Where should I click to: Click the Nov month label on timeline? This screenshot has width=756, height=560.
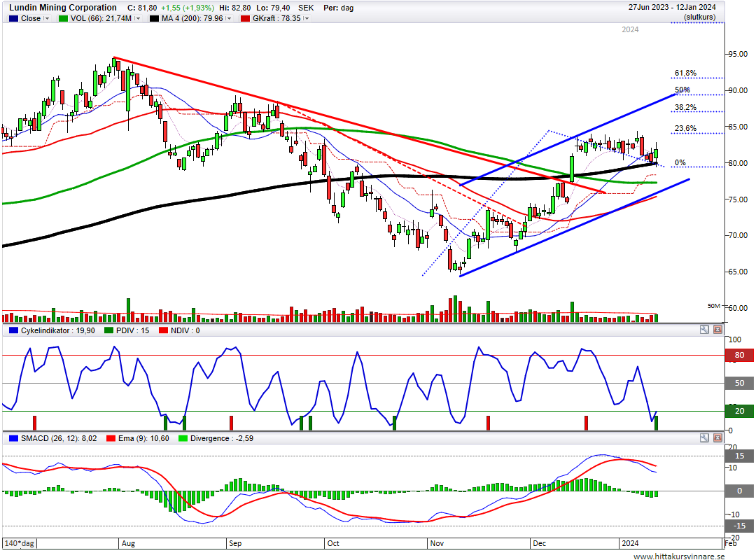point(437,543)
